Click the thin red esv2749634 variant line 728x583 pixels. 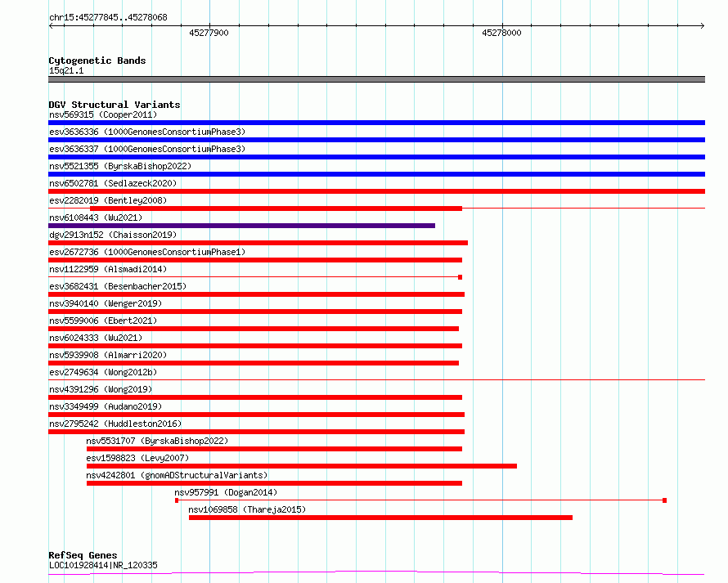click(376, 379)
